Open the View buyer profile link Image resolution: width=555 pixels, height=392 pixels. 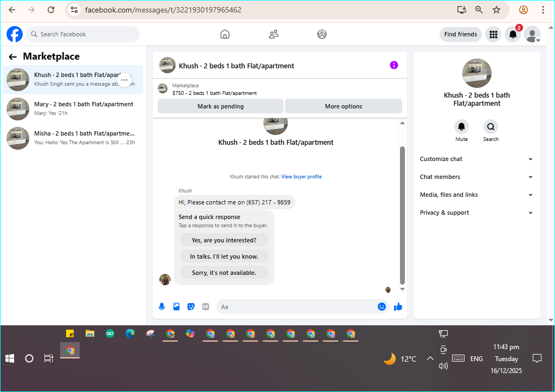point(301,177)
